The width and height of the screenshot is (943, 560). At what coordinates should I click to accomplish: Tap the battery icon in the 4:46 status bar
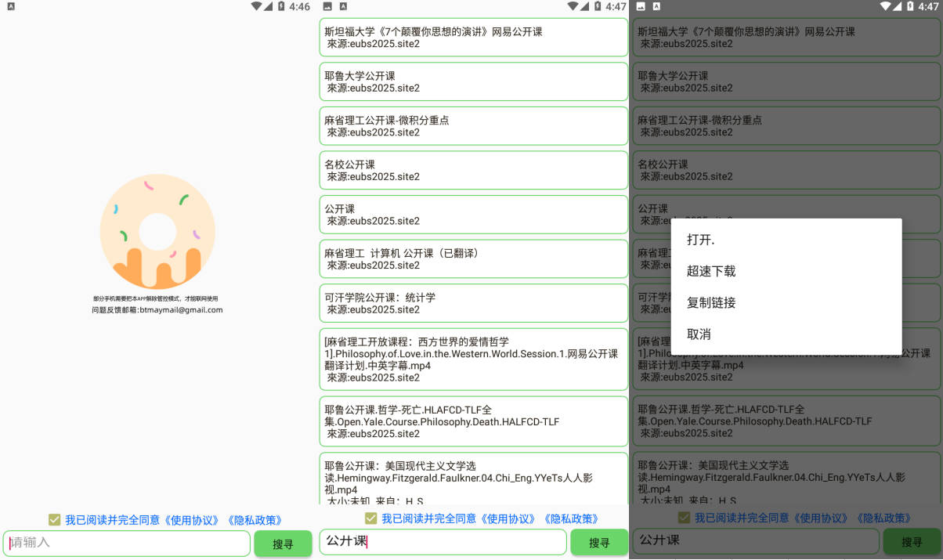click(x=281, y=6)
